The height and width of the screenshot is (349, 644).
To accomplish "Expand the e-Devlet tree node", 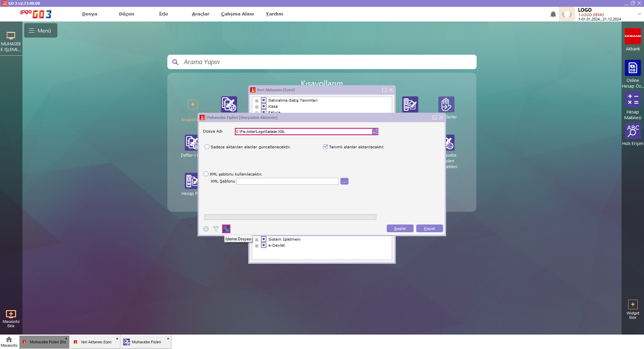I will [257, 246].
